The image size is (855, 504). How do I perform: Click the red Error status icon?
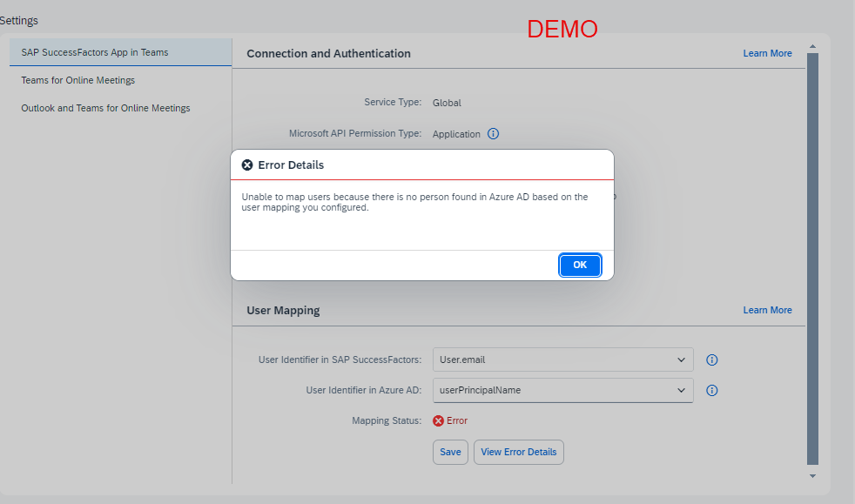pos(439,420)
